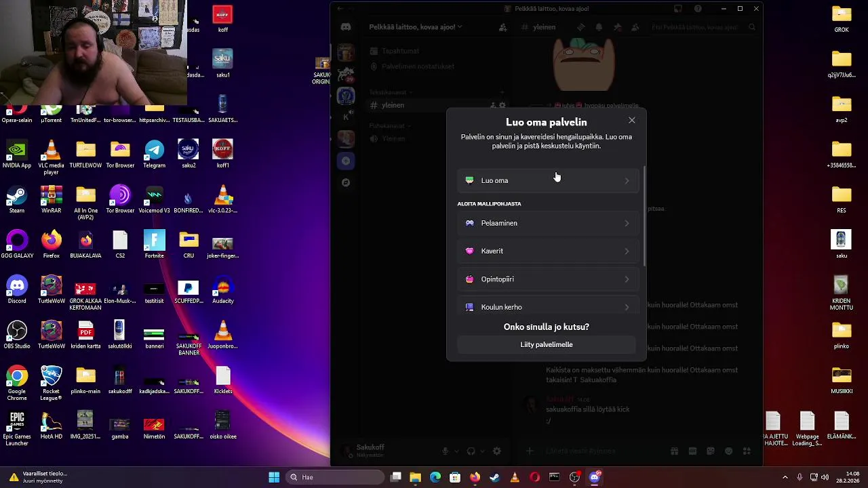Viewport: 868px width, 488px height.
Task: Toggle microphone mute in Discord user panel
Action: coord(446,451)
